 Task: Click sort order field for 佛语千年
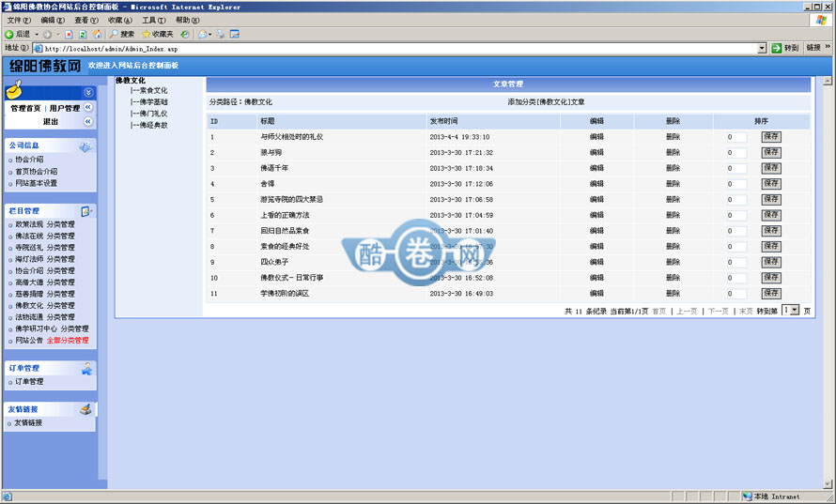click(736, 168)
